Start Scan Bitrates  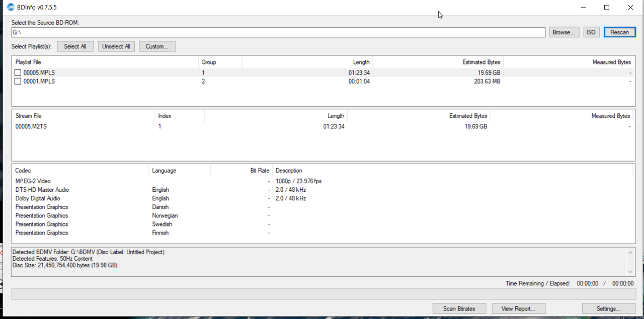click(x=459, y=308)
